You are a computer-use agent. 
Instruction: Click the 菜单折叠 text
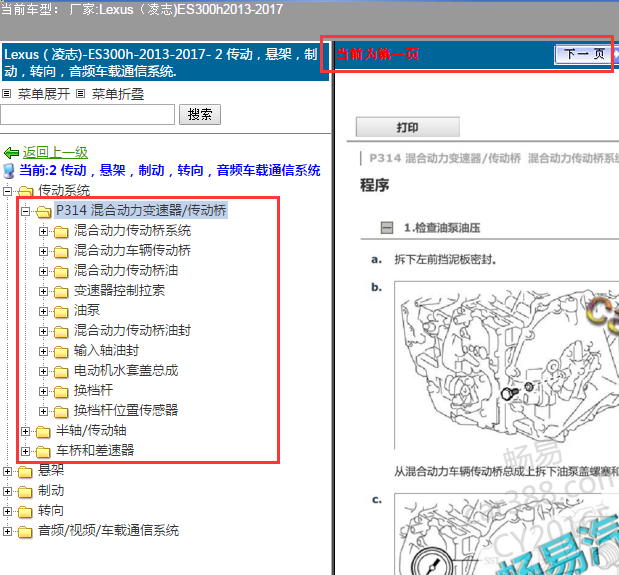[118, 94]
